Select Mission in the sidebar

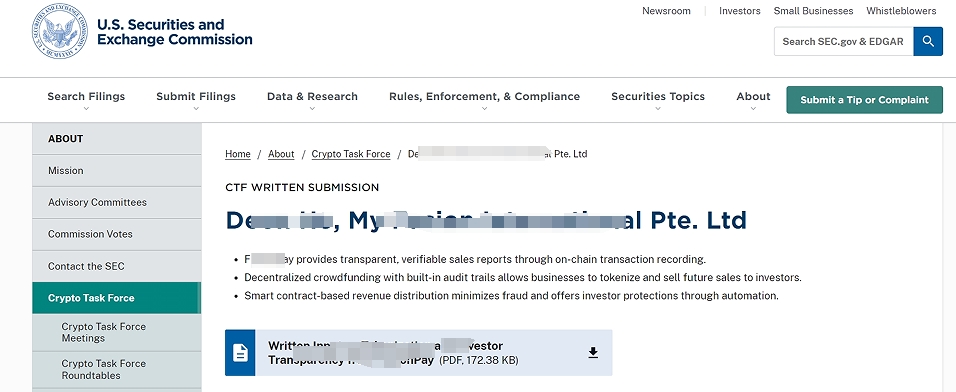click(116, 171)
